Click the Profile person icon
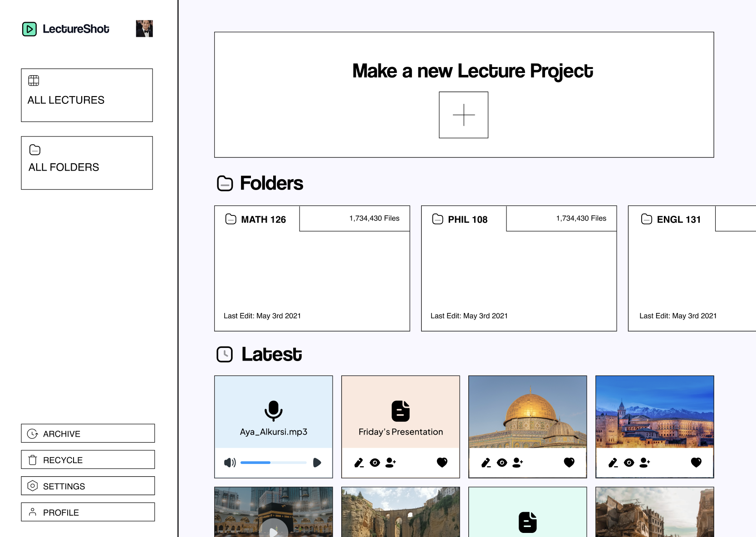This screenshot has height=537, width=756. click(x=33, y=512)
